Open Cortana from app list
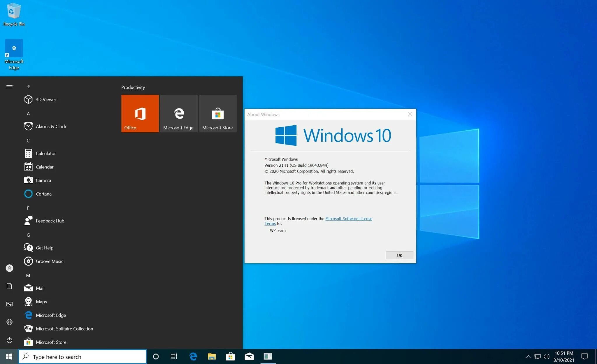 tap(43, 194)
